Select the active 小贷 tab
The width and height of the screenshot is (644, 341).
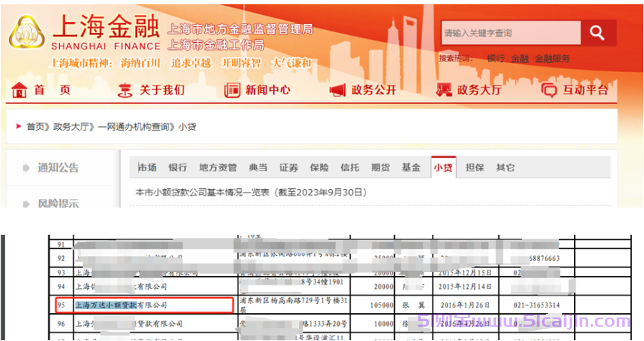coord(443,168)
